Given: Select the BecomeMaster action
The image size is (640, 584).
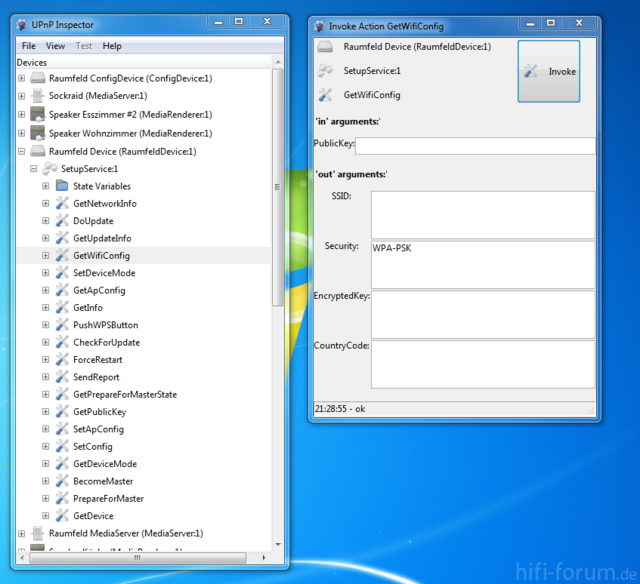Looking at the screenshot, I should coord(103,481).
